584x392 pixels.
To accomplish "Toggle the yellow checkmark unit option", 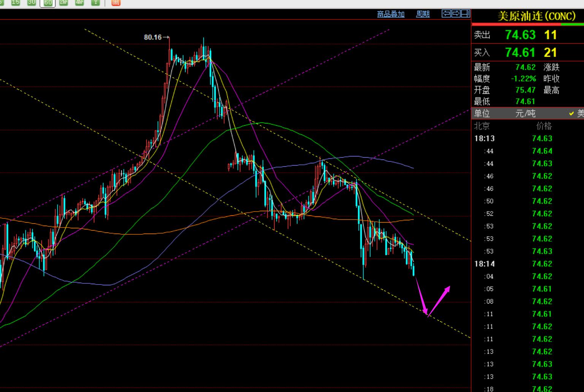I will coord(571,113).
